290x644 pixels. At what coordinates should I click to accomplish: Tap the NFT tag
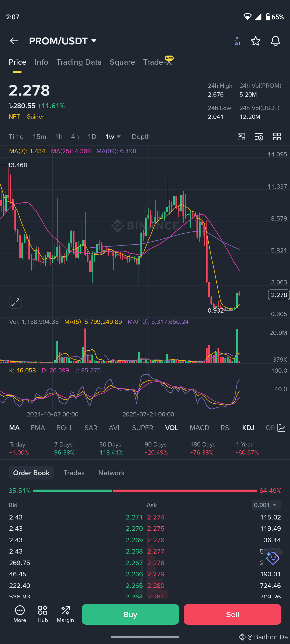pyautogui.click(x=14, y=117)
